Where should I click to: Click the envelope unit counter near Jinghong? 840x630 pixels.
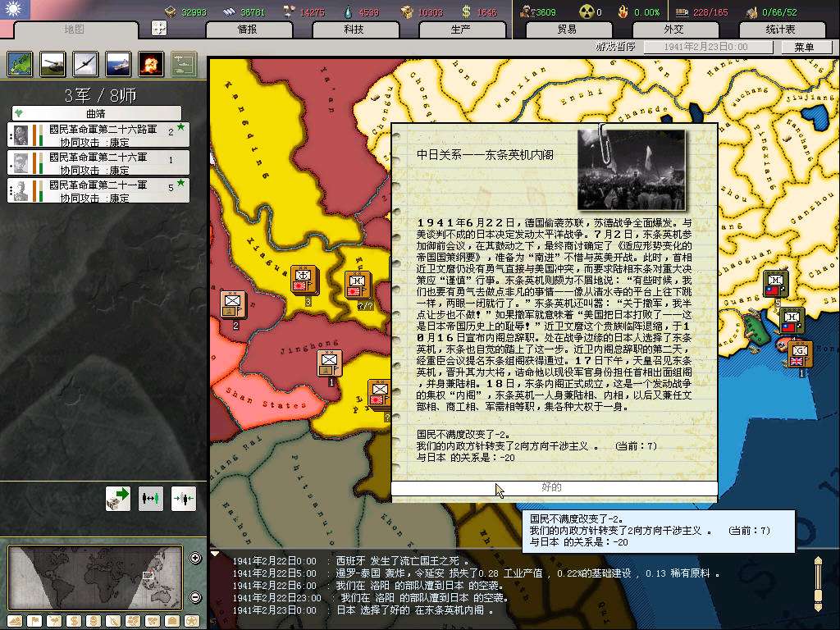(330, 363)
